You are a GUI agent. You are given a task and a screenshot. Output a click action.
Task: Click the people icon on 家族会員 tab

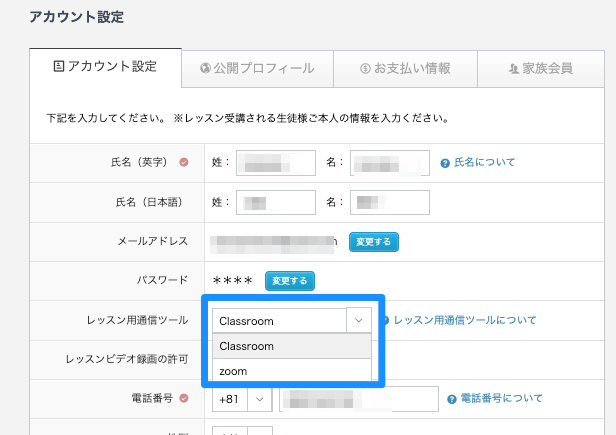[514, 69]
